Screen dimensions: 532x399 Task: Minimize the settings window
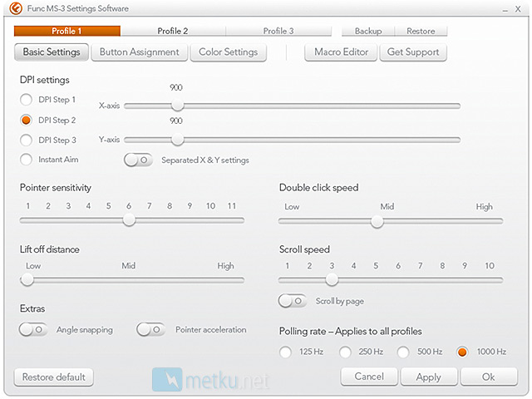(x=505, y=10)
